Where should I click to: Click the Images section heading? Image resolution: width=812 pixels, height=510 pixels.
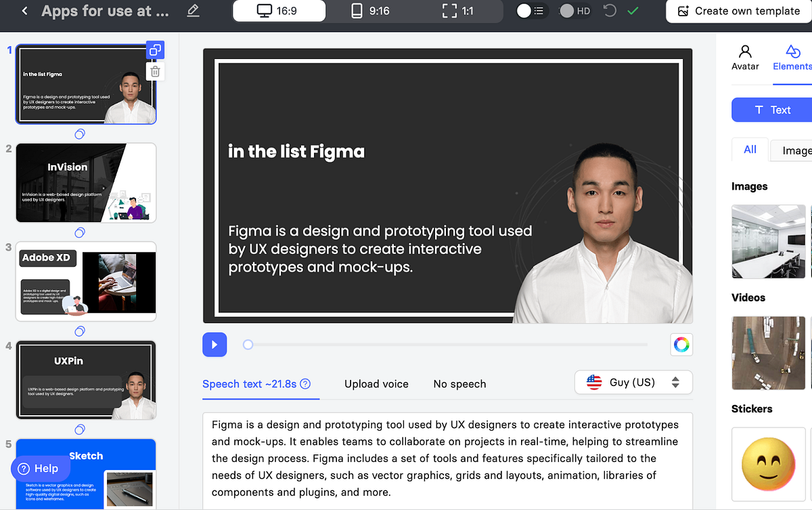click(x=749, y=186)
